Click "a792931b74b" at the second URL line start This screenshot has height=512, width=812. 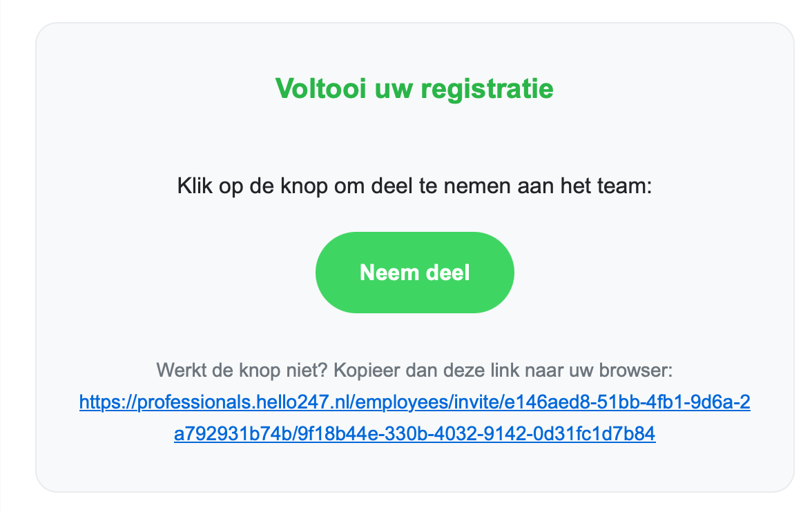click(x=221, y=434)
